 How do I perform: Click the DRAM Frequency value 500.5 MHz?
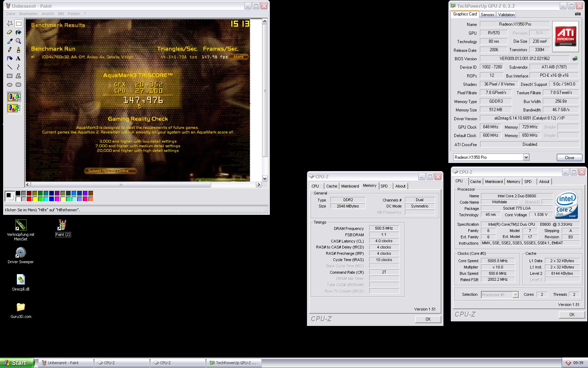(384, 228)
